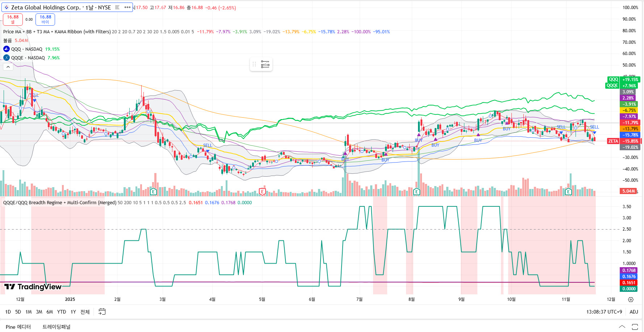This screenshot has height=332, width=644.
Task: Click the 16.88 바이 buy button
Action: (x=45, y=19)
